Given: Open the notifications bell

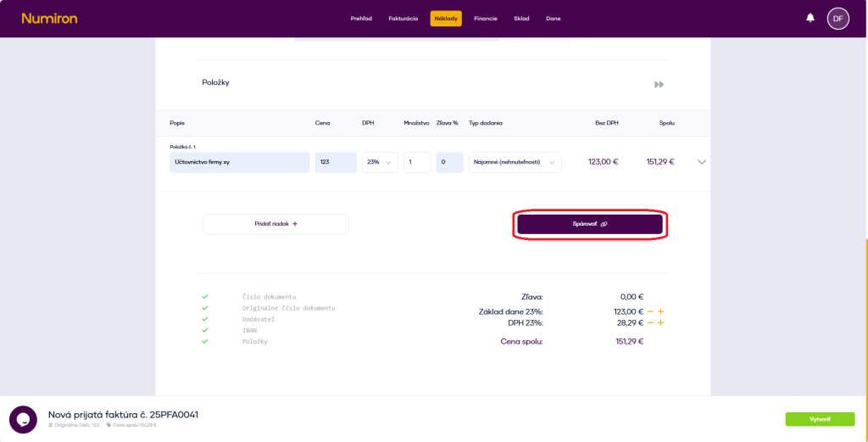Looking at the screenshot, I should (x=810, y=18).
